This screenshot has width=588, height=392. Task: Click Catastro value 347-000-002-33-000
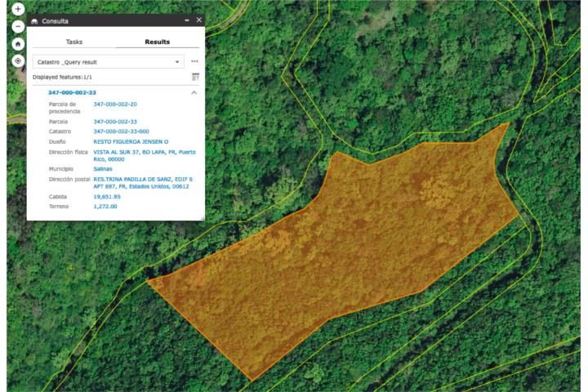pyautogui.click(x=121, y=131)
